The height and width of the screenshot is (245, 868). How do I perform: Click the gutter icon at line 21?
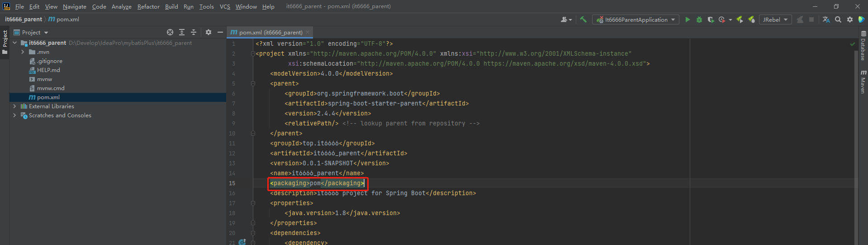click(242, 242)
